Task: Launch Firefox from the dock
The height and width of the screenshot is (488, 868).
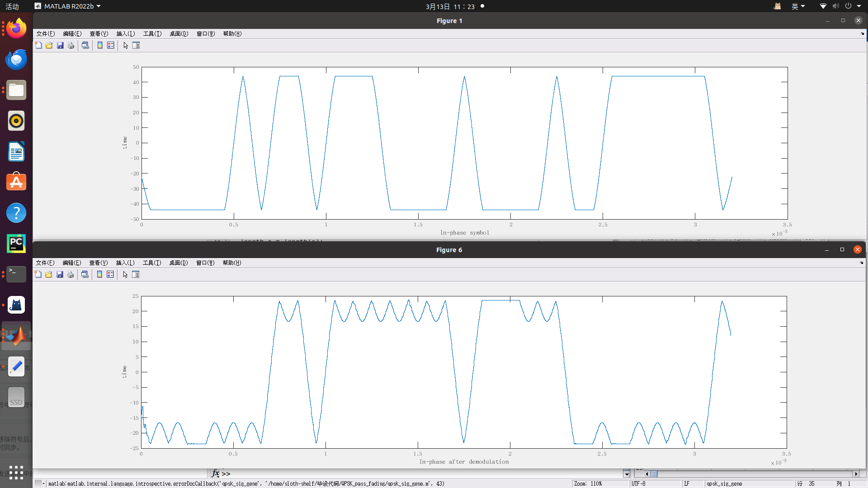Action: [x=16, y=28]
